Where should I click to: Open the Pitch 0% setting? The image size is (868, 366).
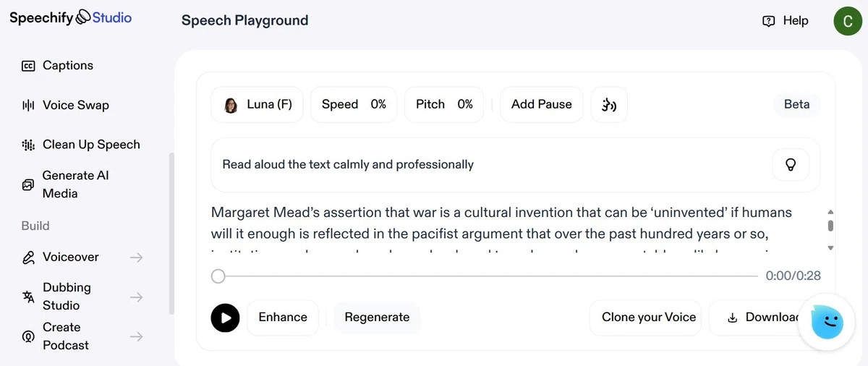coord(444,105)
